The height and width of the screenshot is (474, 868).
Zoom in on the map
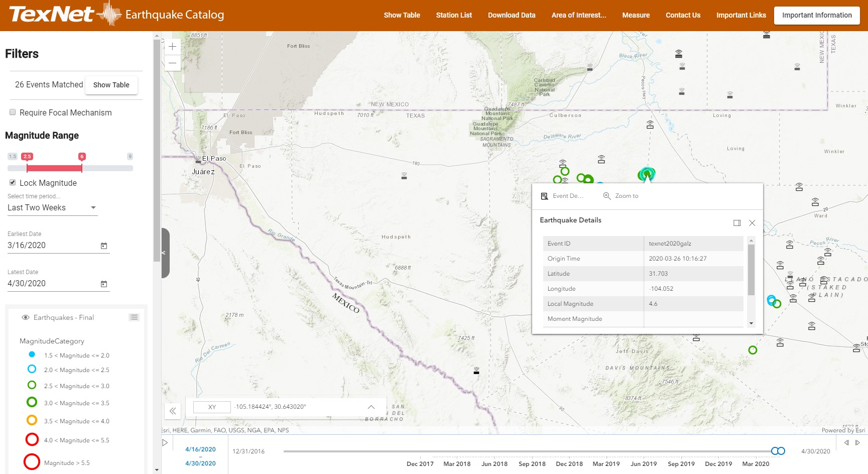172,47
